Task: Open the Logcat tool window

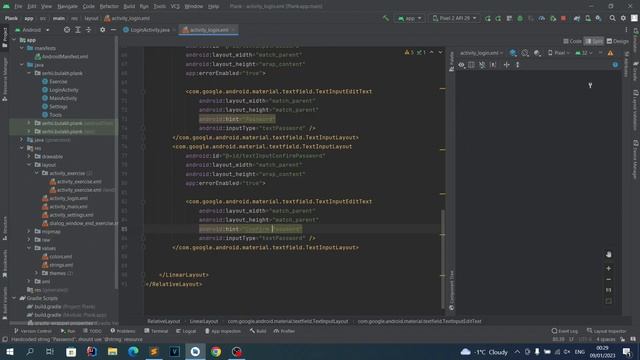Action: point(186,331)
